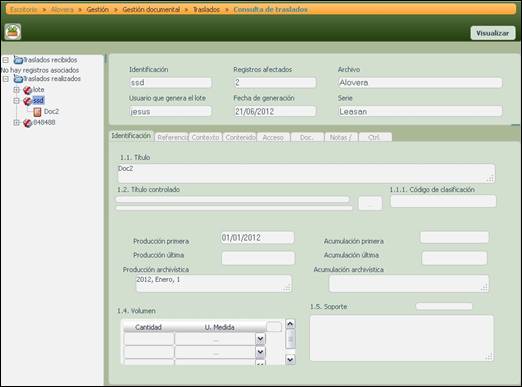Screen dimensions: 522x387
Task: Click the Título controlado upper field
Action: (233, 199)
